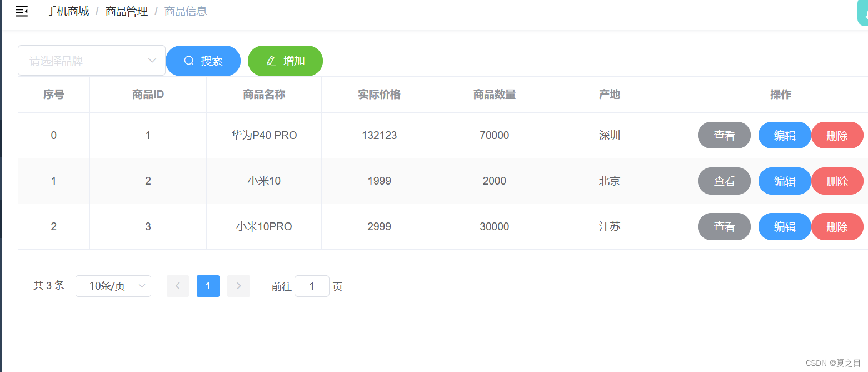The width and height of the screenshot is (868, 372).
Task: Click 删除 for 小米10 in 北京
Action: tap(837, 181)
